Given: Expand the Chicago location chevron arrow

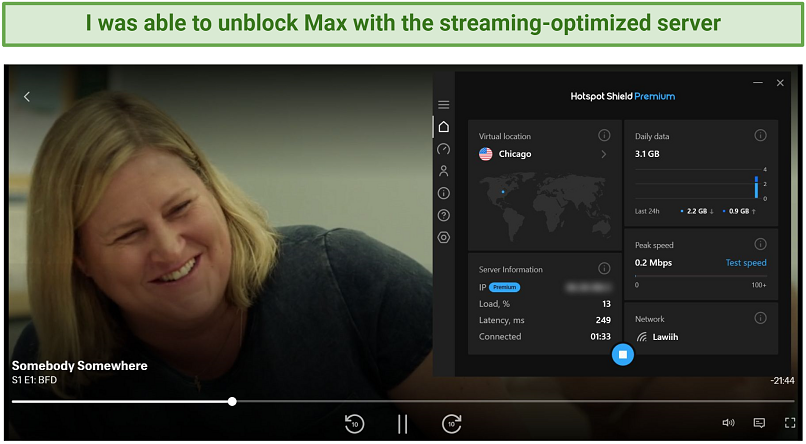Looking at the screenshot, I should point(603,155).
